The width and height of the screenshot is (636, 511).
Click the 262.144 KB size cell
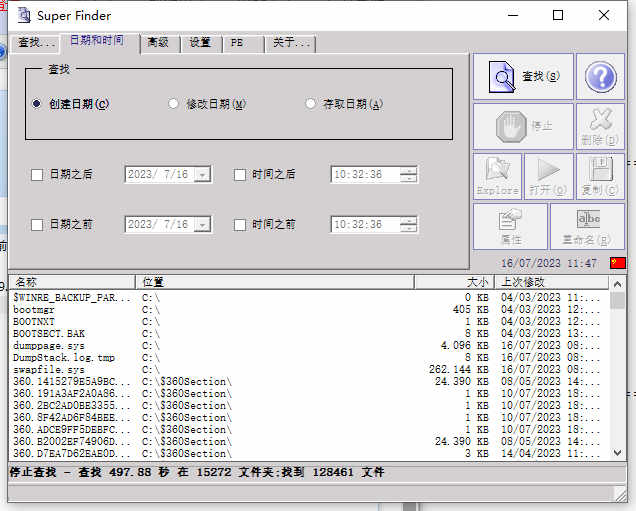459,369
